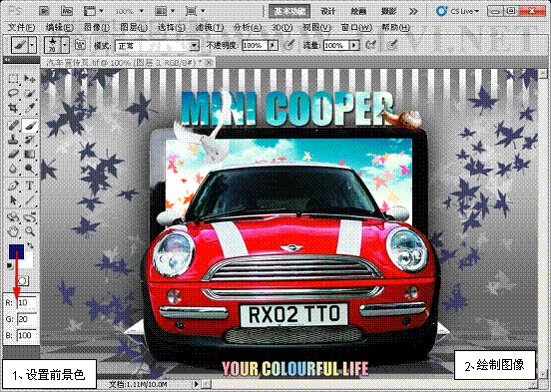
Task: Switch to the 设计 workspace
Action: coord(327,11)
